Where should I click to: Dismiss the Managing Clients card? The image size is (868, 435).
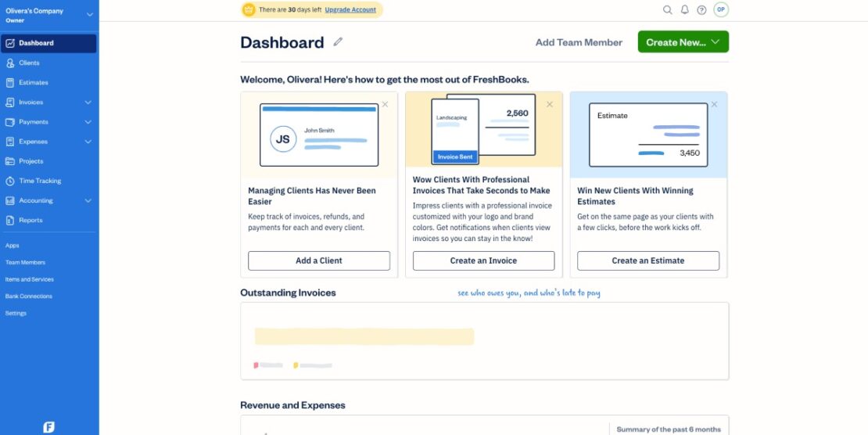coord(385,104)
